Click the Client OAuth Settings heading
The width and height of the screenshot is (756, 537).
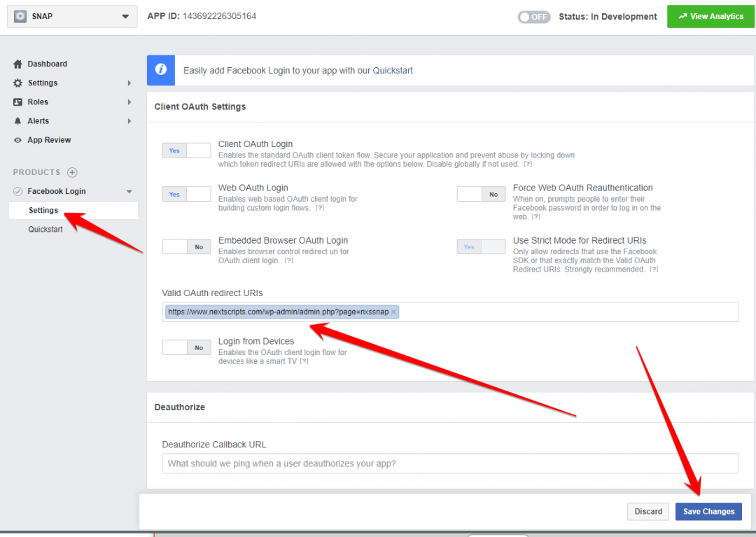[x=199, y=106]
